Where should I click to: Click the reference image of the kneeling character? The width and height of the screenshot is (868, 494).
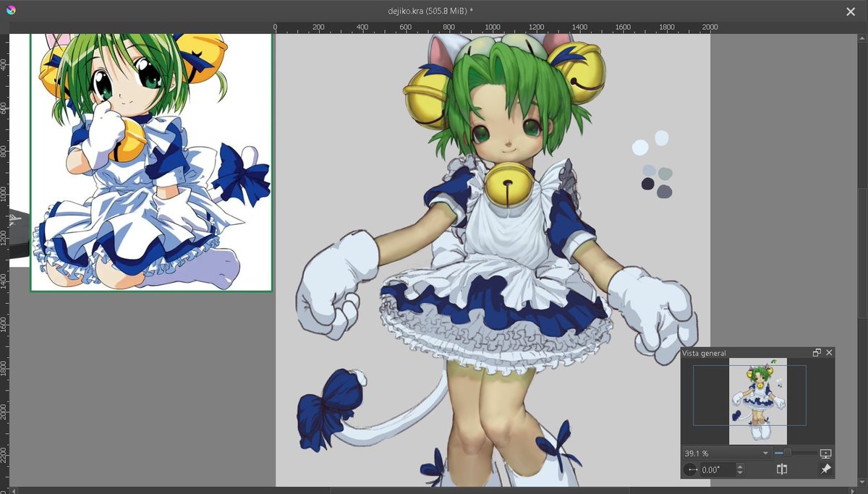tap(151, 162)
